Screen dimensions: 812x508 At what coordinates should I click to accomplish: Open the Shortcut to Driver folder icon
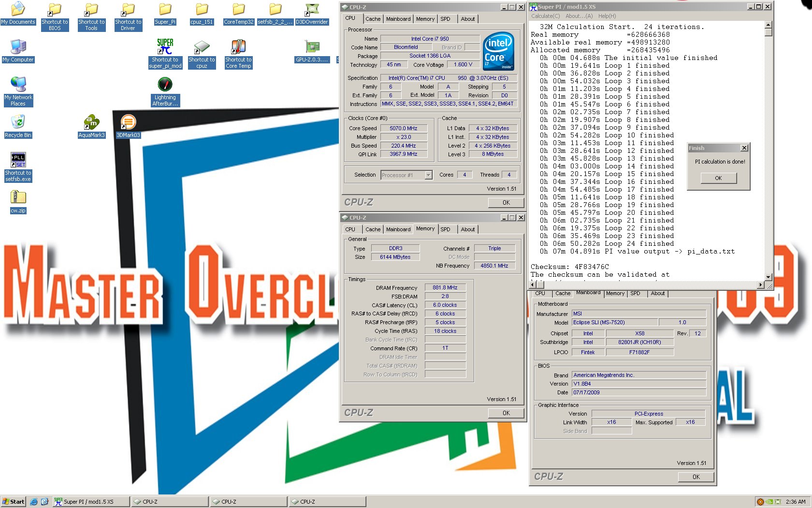128,17
